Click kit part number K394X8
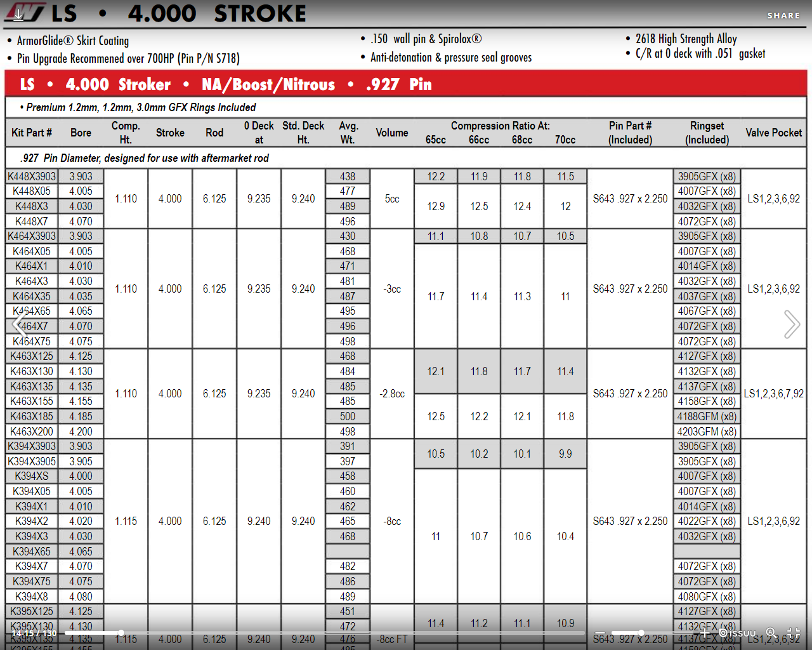The height and width of the screenshot is (650, 812). click(x=32, y=597)
